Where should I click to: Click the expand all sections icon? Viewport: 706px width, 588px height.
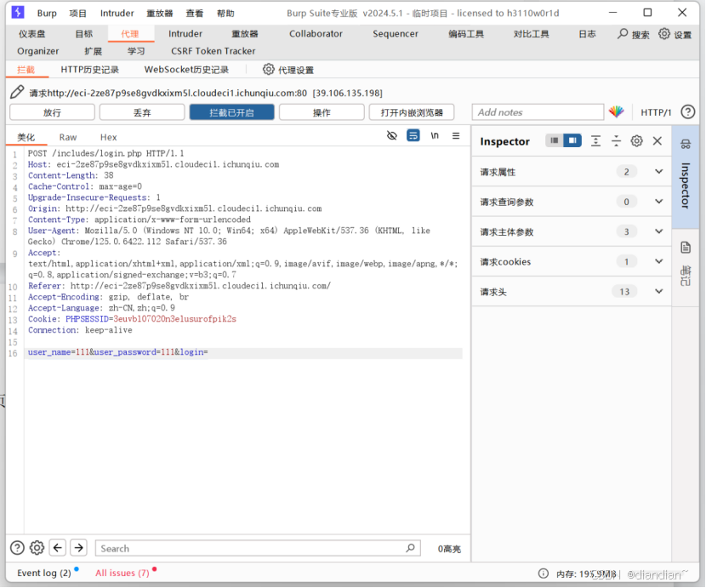595,141
